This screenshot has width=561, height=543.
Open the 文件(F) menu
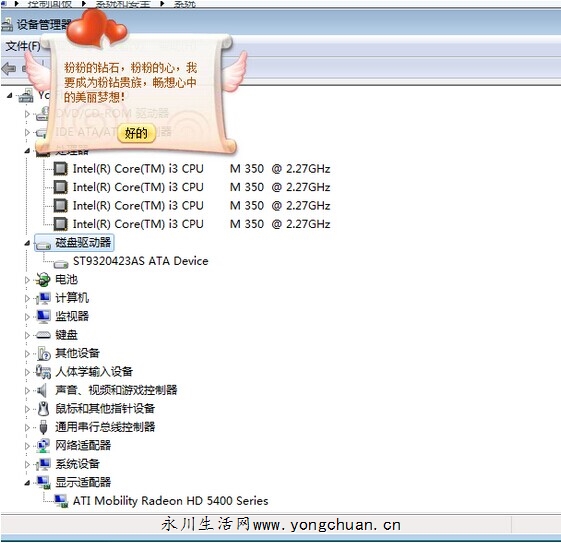[23, 46]
